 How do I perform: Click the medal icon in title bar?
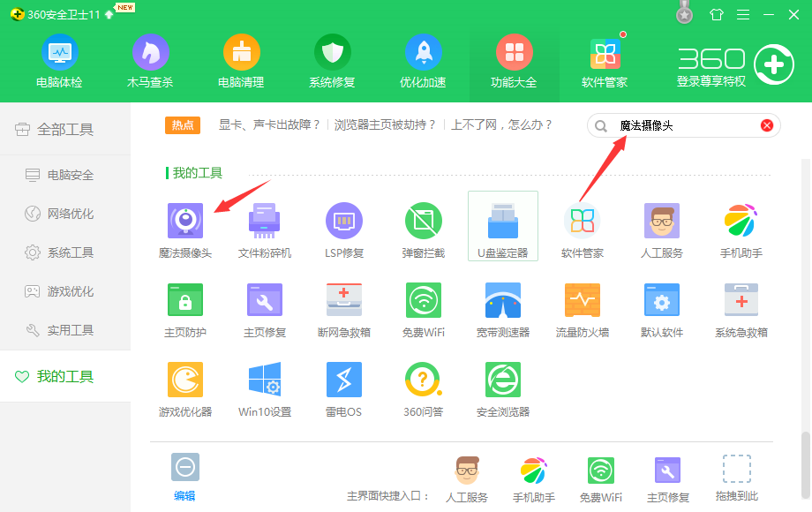pos(685,12)
